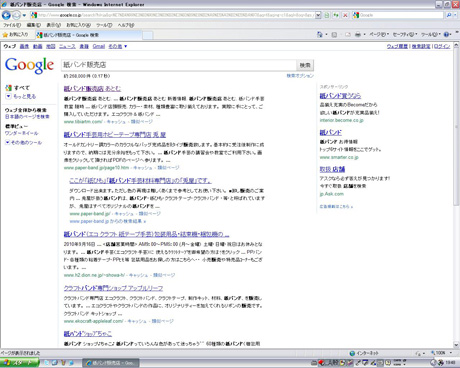460x368 pixels.
Task: Click the Google logo
Action: click(29, 65)
